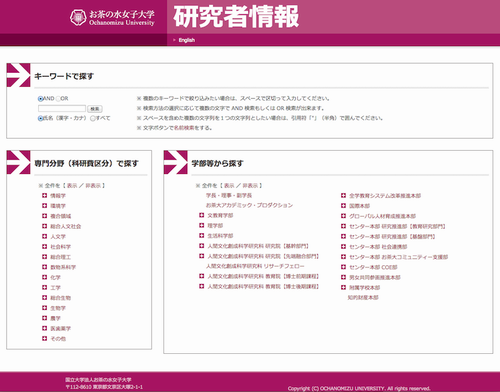This screenshot has height=392, width=500.
Task: Switch to the English version
Action: tap(187, 40)
